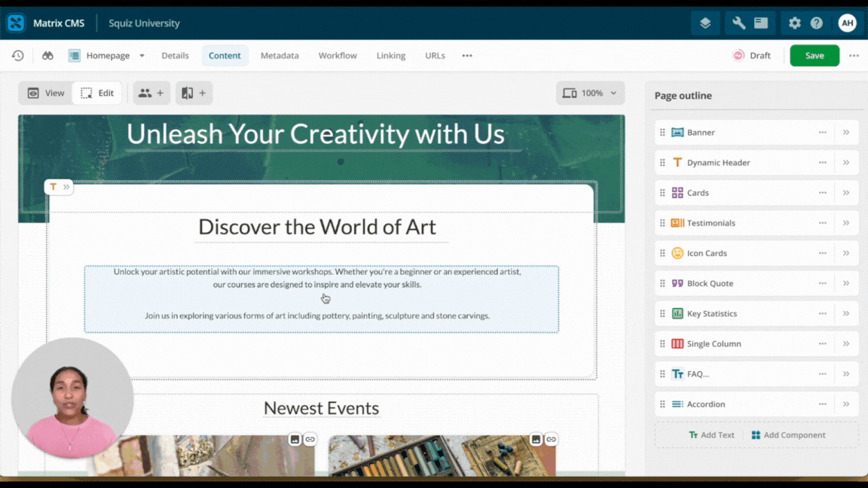The height and width of the screenshot is (488, 868).
Task: Click the Unlock your artistic potential paragraph
Action: (317, 278)
